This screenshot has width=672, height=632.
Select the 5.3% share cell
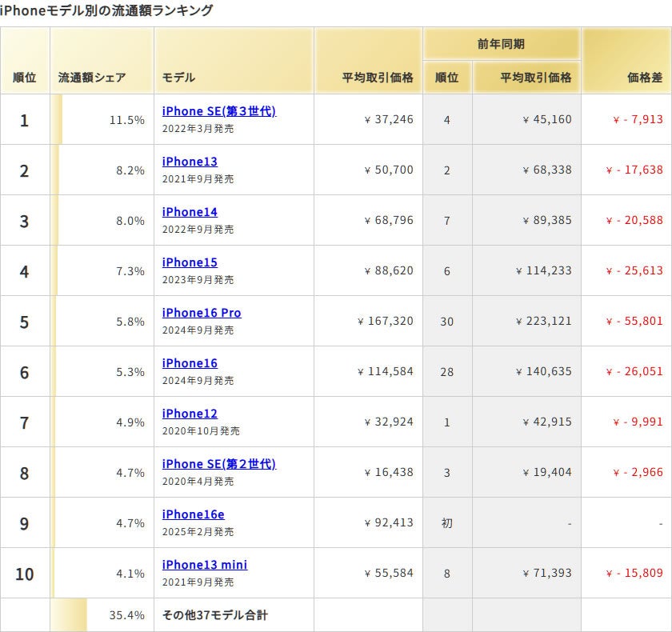[102, 371]
